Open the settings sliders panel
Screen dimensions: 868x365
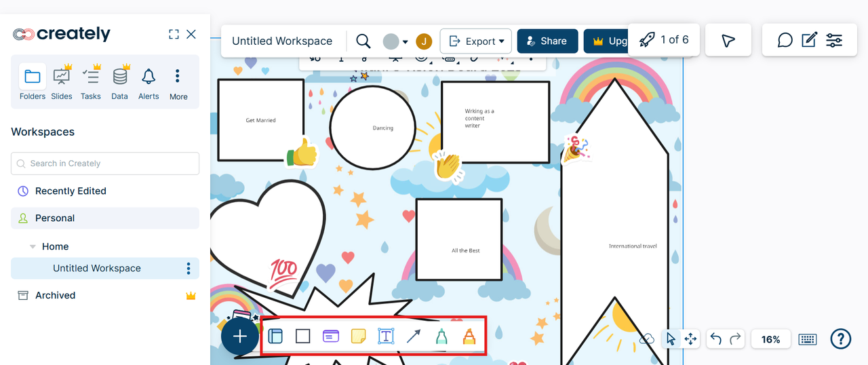(834, 41)
